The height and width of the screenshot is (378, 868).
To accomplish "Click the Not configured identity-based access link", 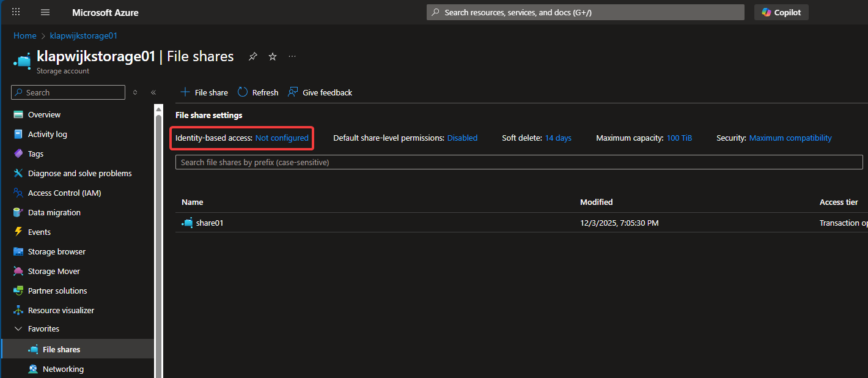I will coord(282,138).
